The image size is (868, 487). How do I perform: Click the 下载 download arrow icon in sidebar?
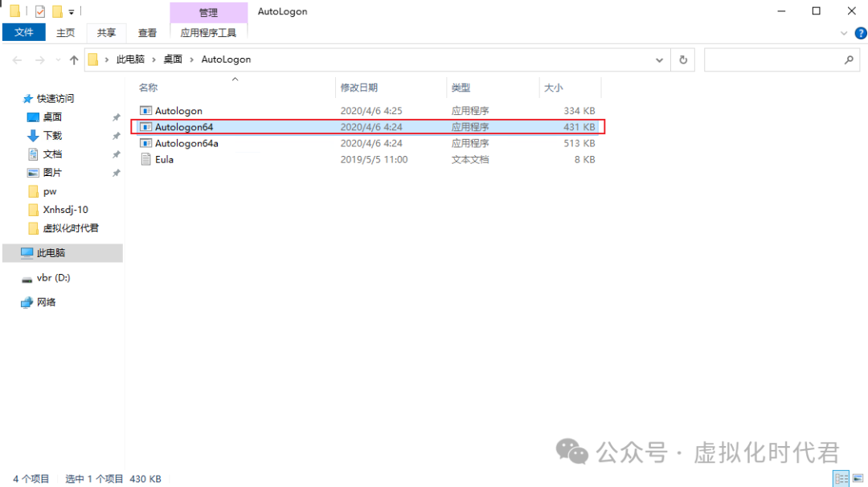coord(33,135)
